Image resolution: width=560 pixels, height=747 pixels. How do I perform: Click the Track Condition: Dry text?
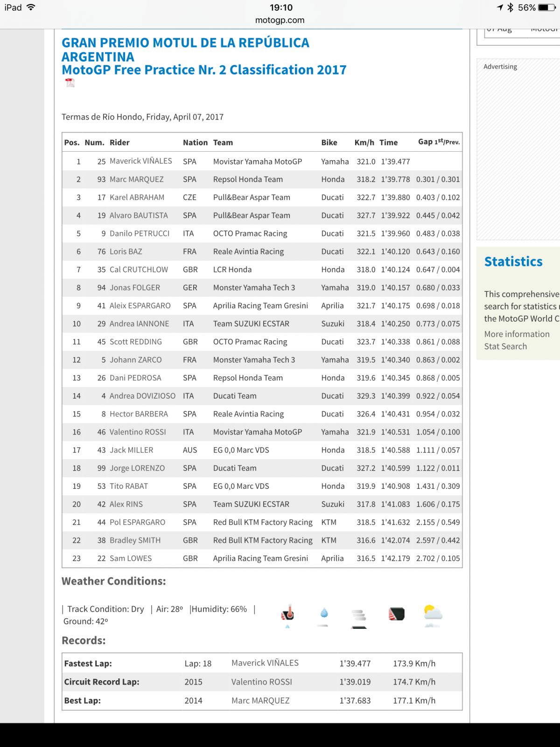[105, 609]
